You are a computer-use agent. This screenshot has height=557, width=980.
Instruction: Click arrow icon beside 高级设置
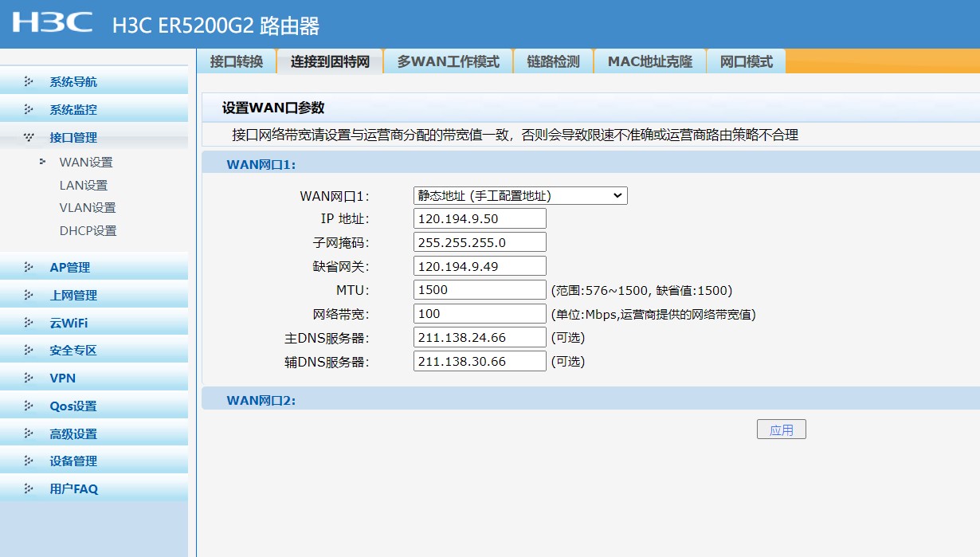pyautogui.click(x=29, y=433)
